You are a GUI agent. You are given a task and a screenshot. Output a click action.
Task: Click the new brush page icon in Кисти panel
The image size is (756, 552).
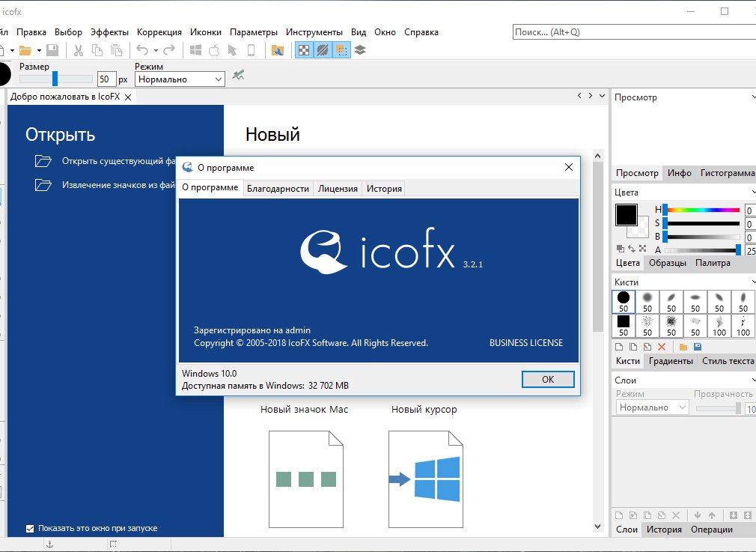pyautogui.click(x=619, y=347)
